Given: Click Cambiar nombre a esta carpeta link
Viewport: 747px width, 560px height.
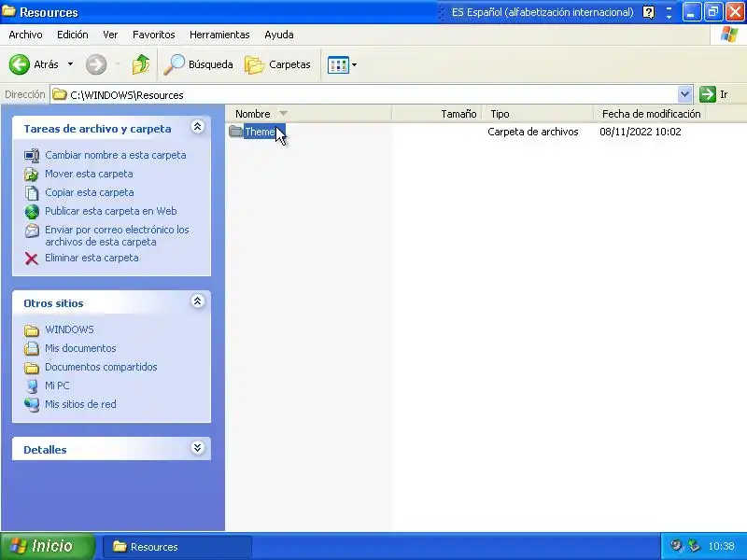Looking at the screenshot, I should click(115, 155).
